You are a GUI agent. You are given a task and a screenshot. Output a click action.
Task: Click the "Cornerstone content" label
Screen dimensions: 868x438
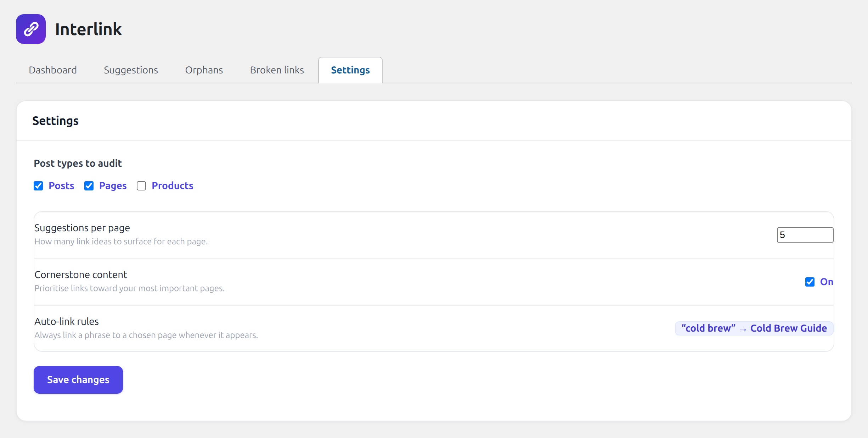tap(81, 275)
